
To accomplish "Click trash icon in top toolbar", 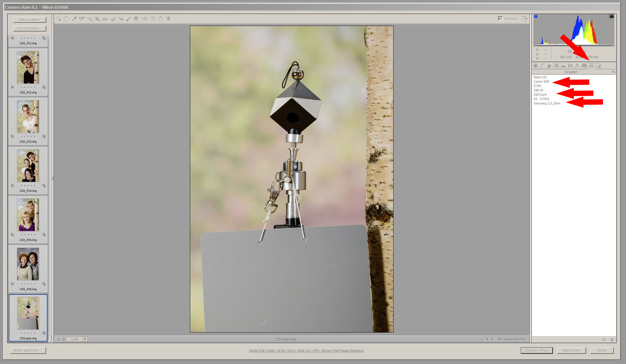I will pos(168,19).
